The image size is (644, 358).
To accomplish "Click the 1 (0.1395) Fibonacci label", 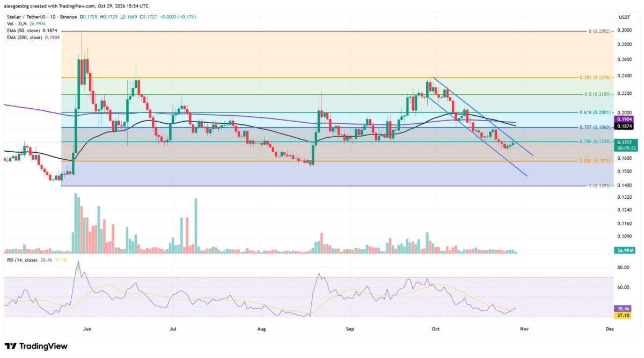I will click(598, 185).
